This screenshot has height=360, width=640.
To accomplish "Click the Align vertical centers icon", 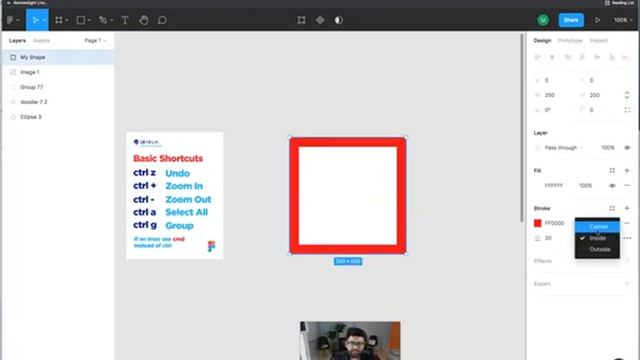I will [x=597, y=58].
